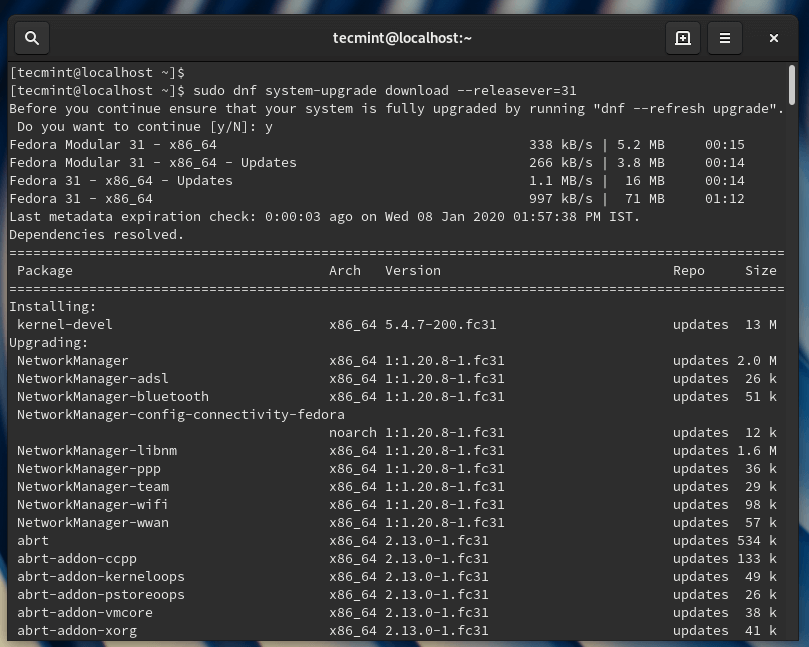This screenshot has width=809, height=647.
Task: Click the 338 kB/s download speed
Action: pyautogui.click(x=561, y=145)
